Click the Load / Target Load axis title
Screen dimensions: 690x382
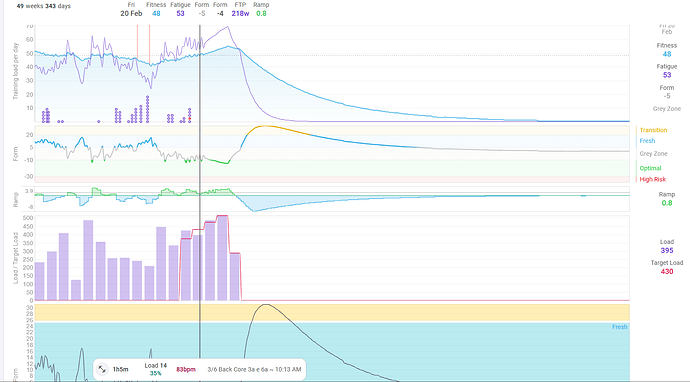pos(16,258)
